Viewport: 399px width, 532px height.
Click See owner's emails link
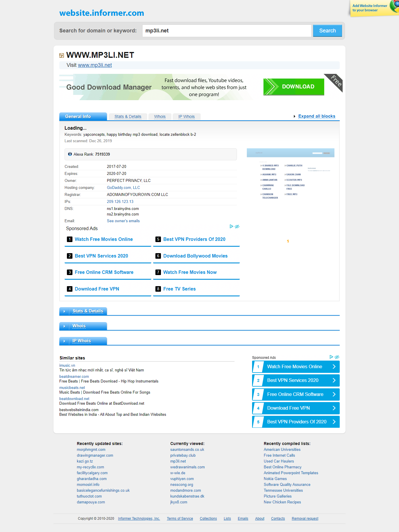coord(123,221)
